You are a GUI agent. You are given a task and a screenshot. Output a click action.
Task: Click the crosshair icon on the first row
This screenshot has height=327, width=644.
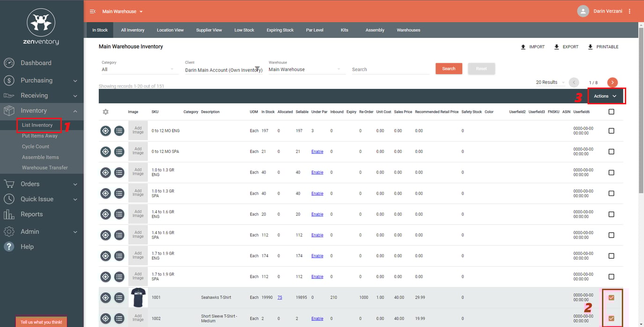[x=105, y=131]
